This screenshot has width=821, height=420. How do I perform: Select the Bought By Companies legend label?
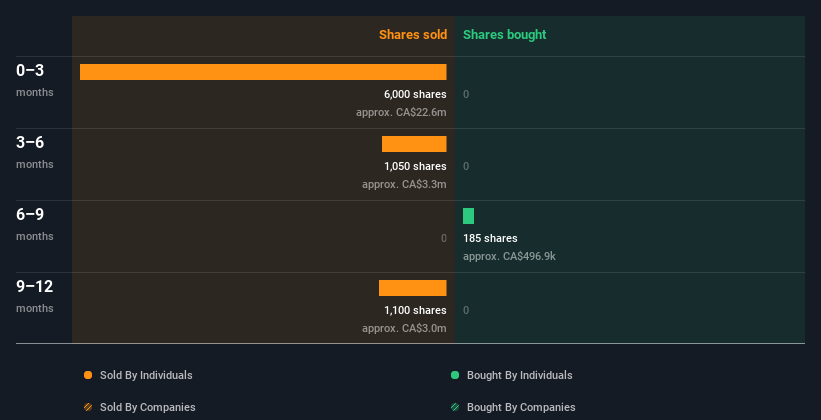521,407
